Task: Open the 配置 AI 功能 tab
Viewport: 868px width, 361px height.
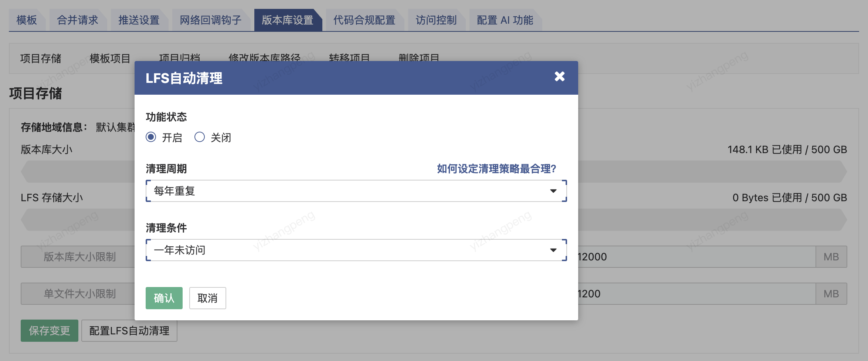Action: 505,20
